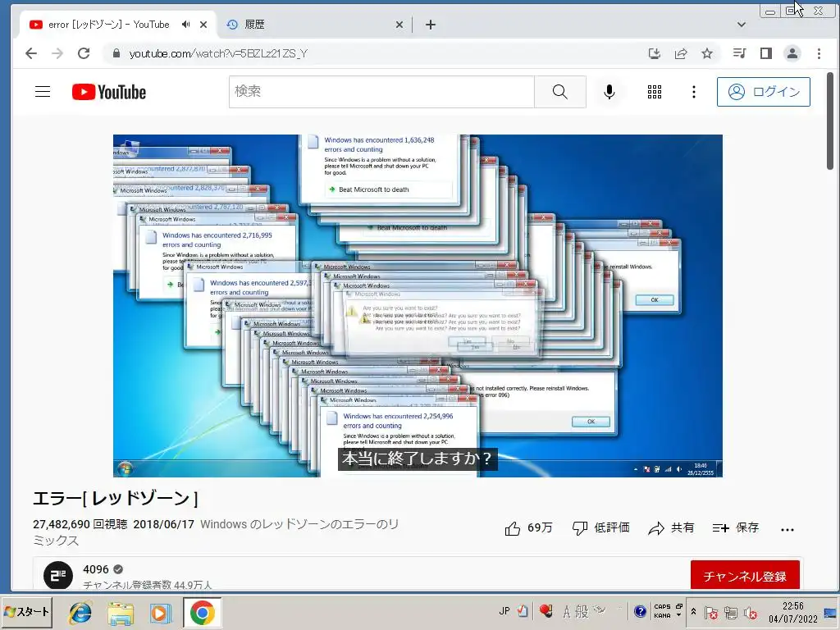Dislike the video (低評価)
840x630 pixels.
600,528
